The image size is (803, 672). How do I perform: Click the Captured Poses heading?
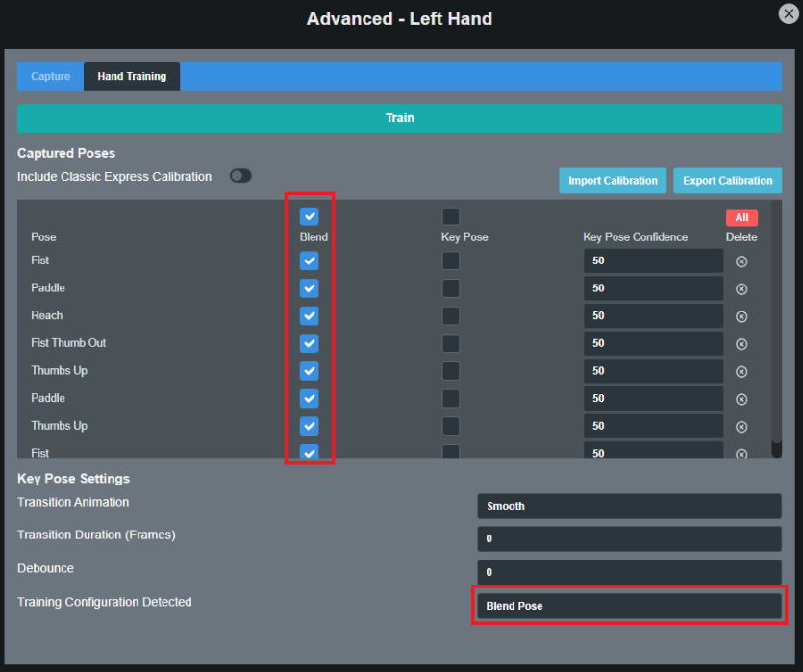click(x=66, y=153)
